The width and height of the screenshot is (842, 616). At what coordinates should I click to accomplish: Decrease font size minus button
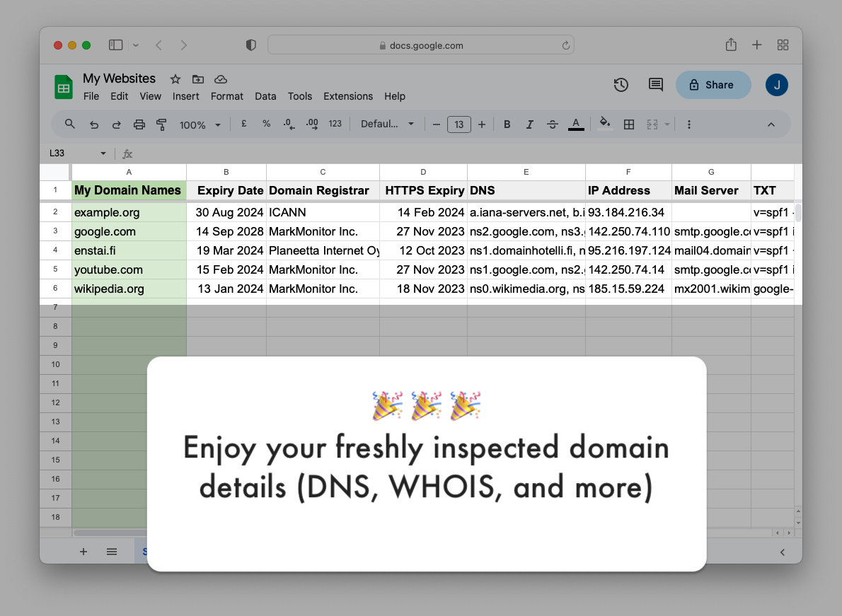[437, 124]
